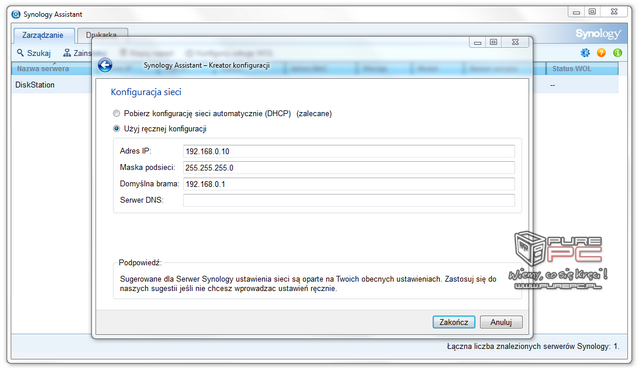Minimize the main Synology Assistant window
The height and width of the screenshot is (369, 640).
click(576, 12)
